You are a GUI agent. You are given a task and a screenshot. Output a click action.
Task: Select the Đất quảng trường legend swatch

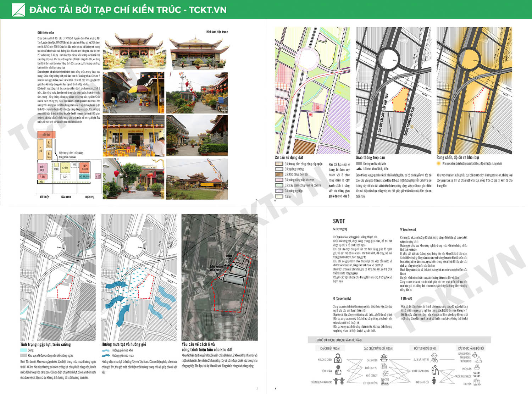click(279, 169)
